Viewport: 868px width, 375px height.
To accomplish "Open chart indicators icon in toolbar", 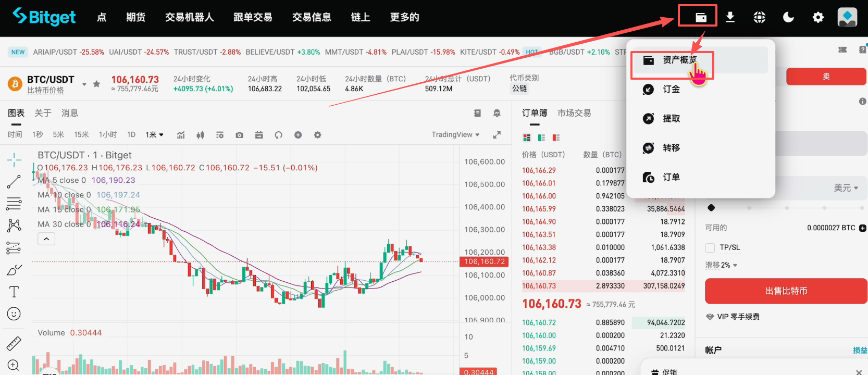I will (181, 135).
